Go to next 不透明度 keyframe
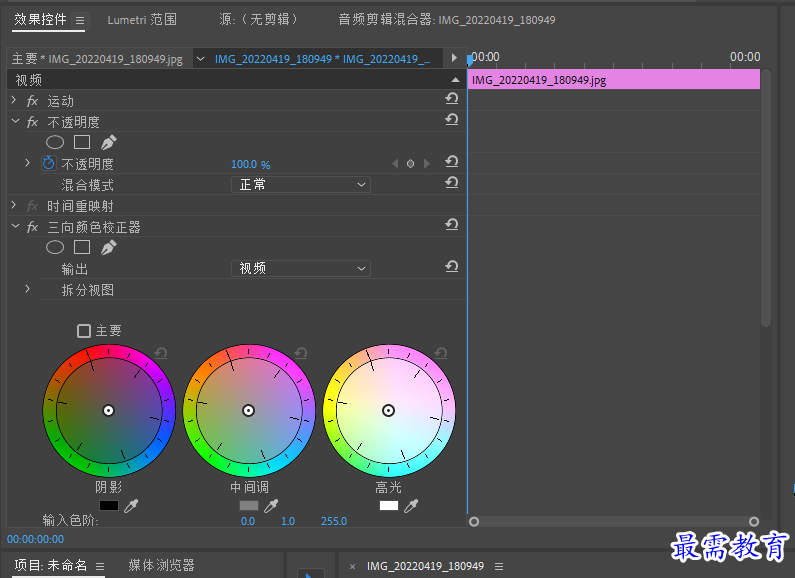 click(426, 164)
